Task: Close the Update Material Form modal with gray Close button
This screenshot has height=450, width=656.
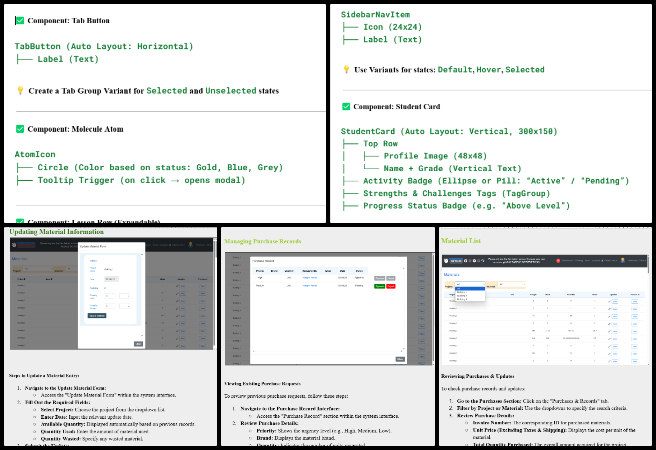Action: pos(138,344)
